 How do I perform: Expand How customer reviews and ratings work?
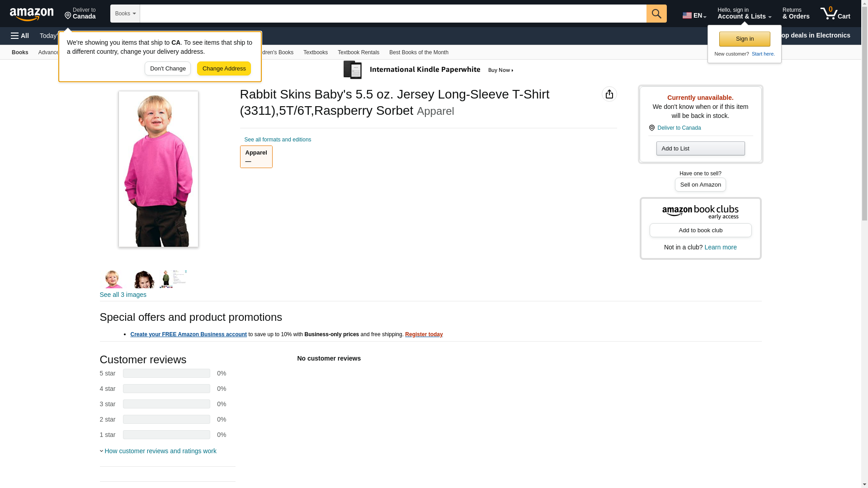point(158,451)
